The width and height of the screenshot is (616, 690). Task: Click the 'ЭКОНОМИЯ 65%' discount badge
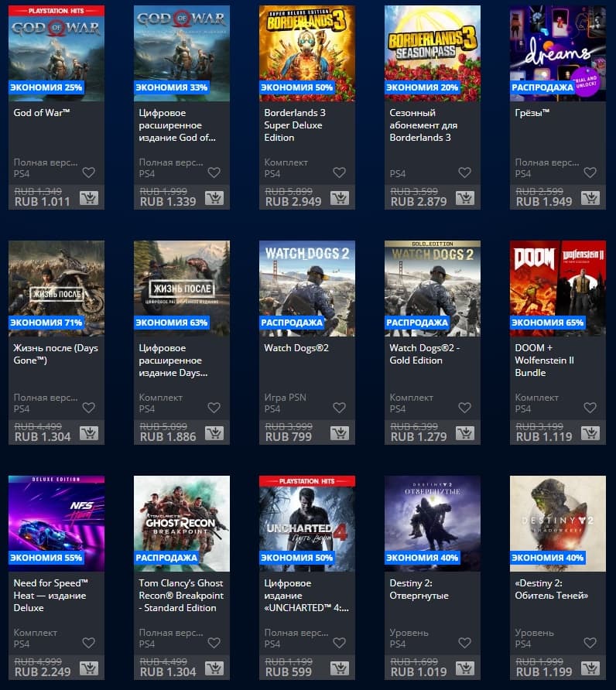(x=547, y=323)
